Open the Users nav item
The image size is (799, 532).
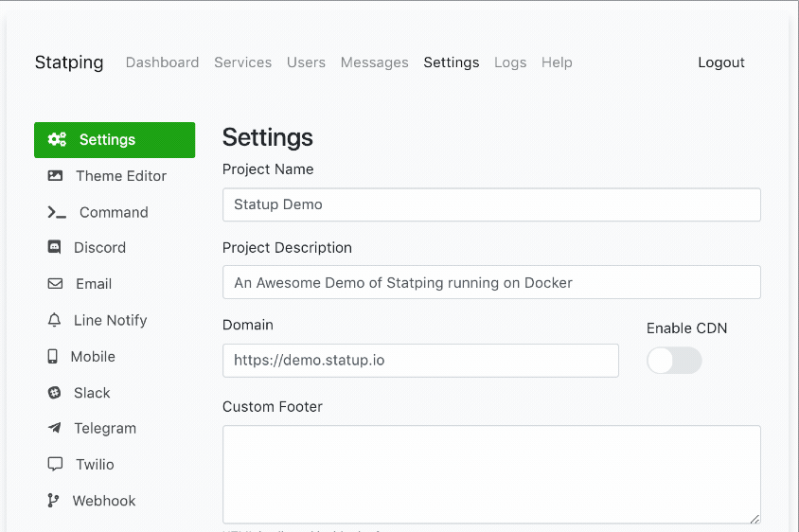point(306,62)
